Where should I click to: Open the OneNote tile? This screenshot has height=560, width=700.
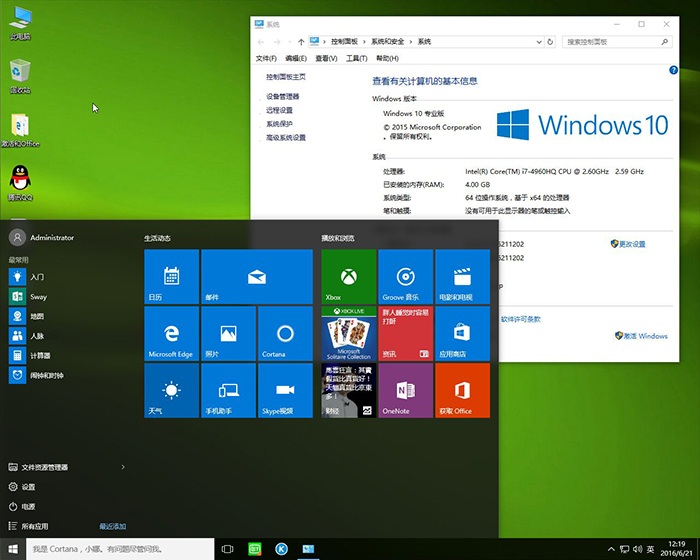click(x=405, y=390)
